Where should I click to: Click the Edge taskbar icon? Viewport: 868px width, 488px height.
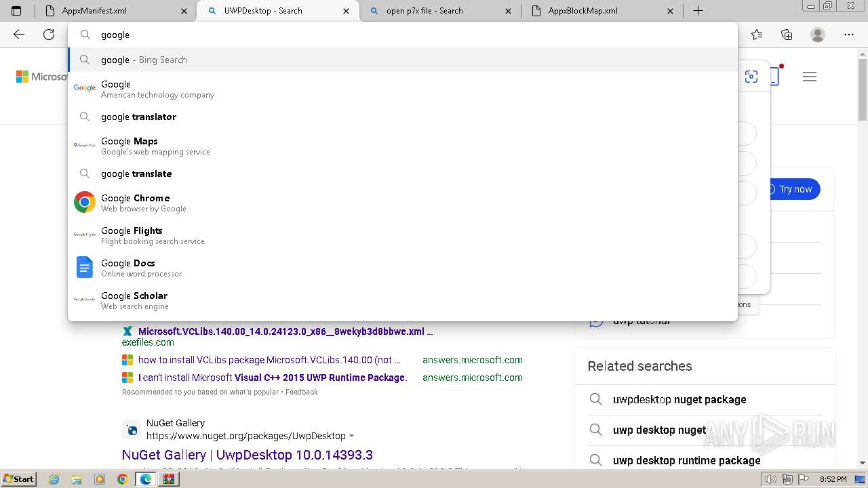[145, 479]
